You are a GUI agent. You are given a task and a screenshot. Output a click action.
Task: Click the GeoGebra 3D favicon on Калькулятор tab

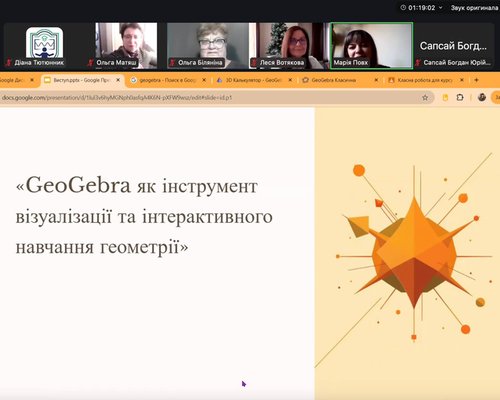[x=219, y=80]
